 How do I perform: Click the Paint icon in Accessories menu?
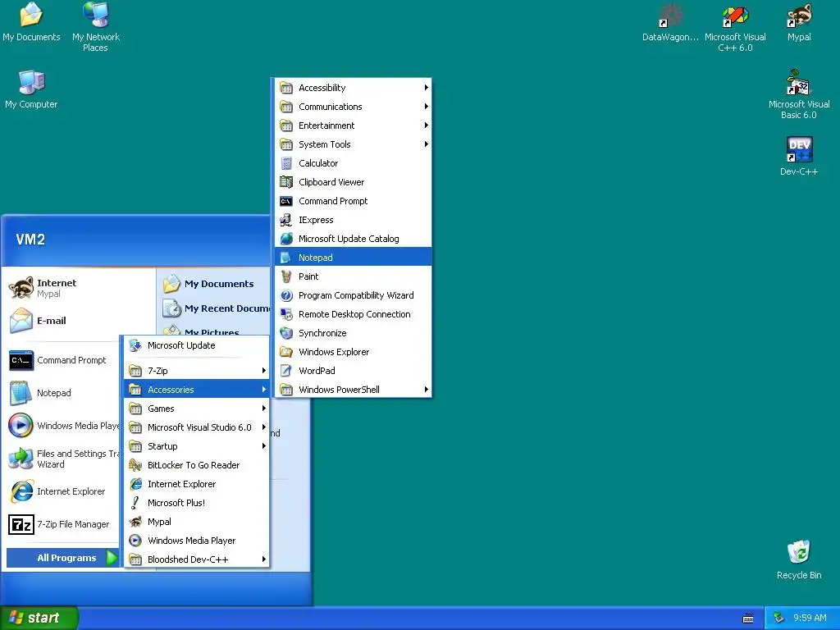[286, 276]
